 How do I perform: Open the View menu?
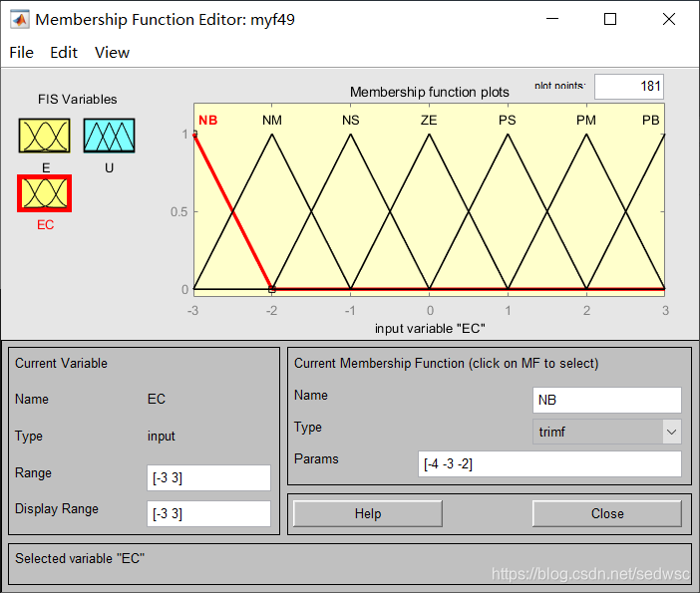point(112,53)
